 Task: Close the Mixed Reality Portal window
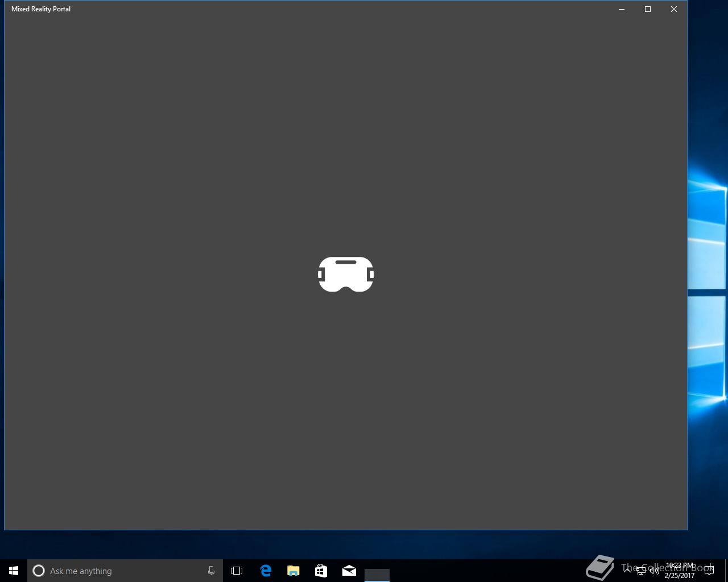[674, 9]
